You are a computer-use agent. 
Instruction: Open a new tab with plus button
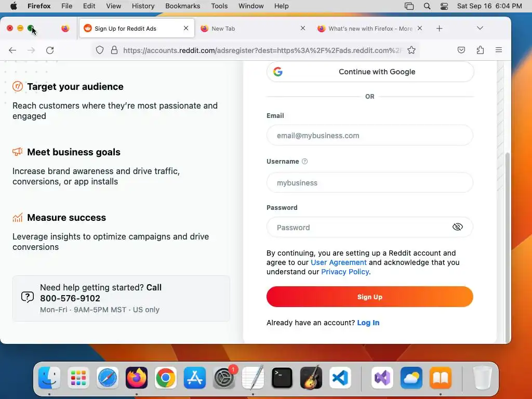pos(439,29)
